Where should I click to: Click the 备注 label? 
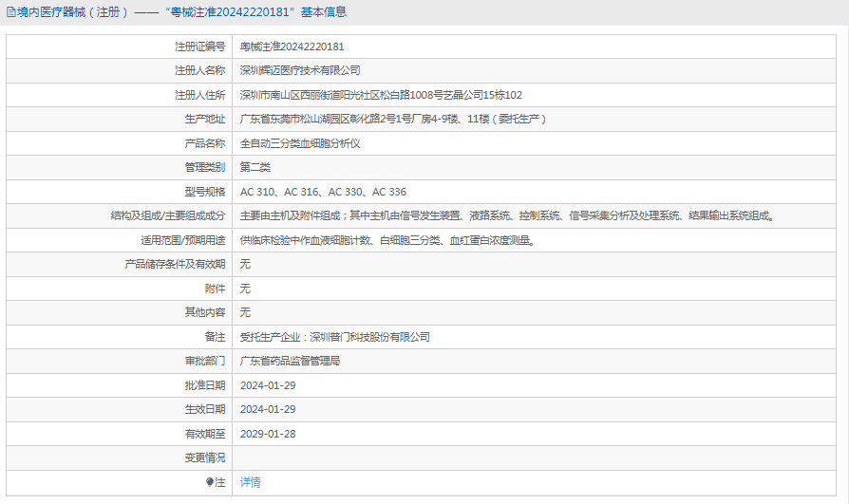pos(215,337)
